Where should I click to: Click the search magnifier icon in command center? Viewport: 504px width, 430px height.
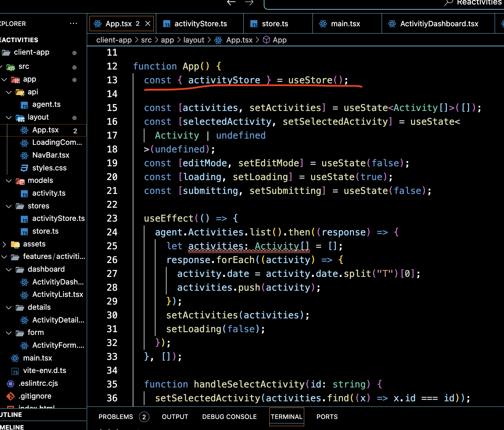(448, 3)
